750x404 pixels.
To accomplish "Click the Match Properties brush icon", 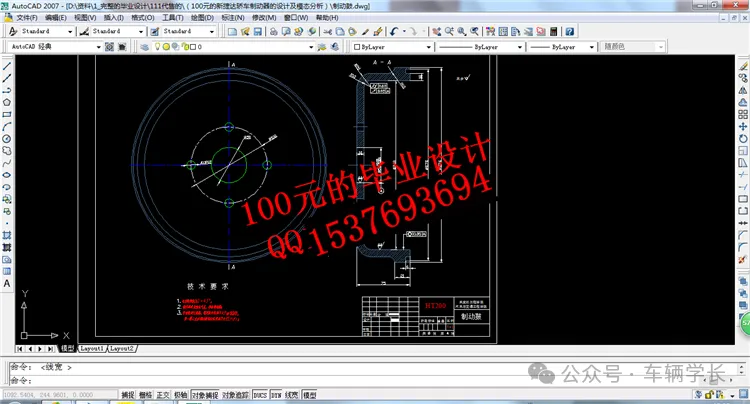I will [365, 32].
